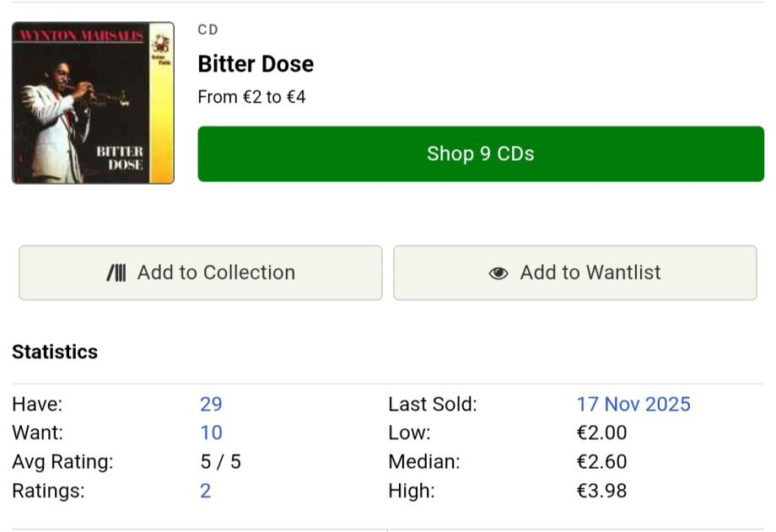Image resolution: width=776 pixels, height=532 pixels.
Task: Click the From €2 to €4 price text
Action: 251,98
